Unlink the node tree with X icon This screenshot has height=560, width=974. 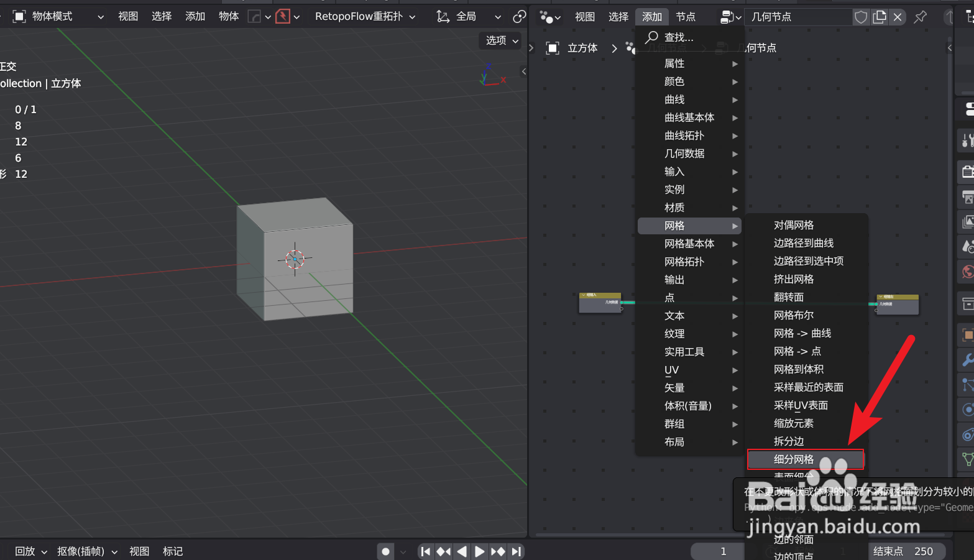coord(898,17)
